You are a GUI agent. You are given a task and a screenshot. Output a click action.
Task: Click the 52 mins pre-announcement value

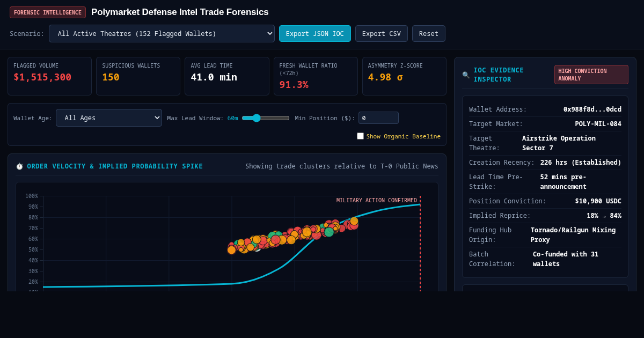coord(563,182)
